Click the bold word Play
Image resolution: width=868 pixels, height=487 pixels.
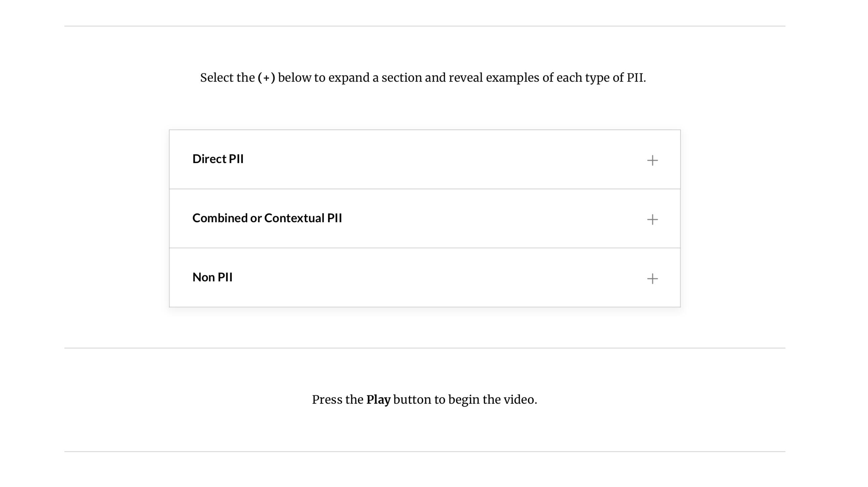point(378,400)
